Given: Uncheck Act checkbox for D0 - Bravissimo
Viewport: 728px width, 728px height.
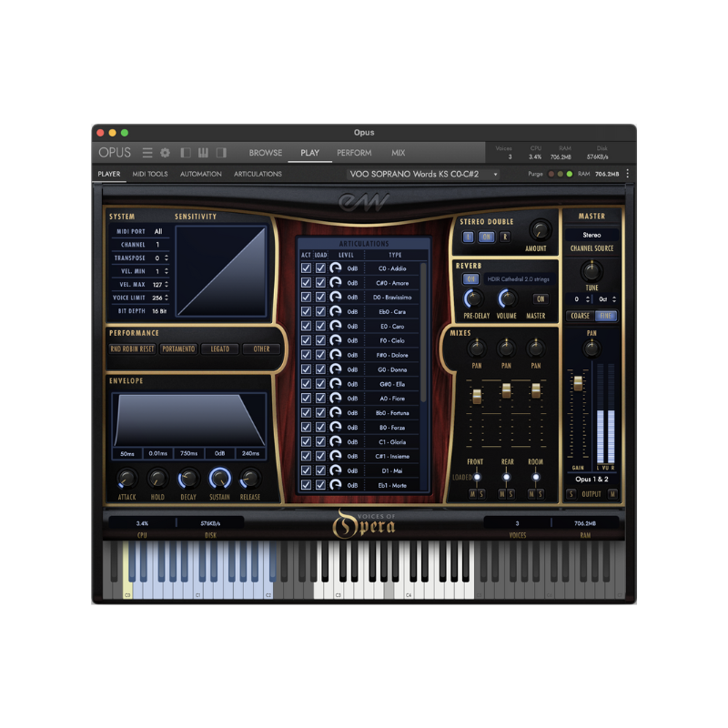Looking at the screenshot, I should pyautogui.click(x=306, y=298).
